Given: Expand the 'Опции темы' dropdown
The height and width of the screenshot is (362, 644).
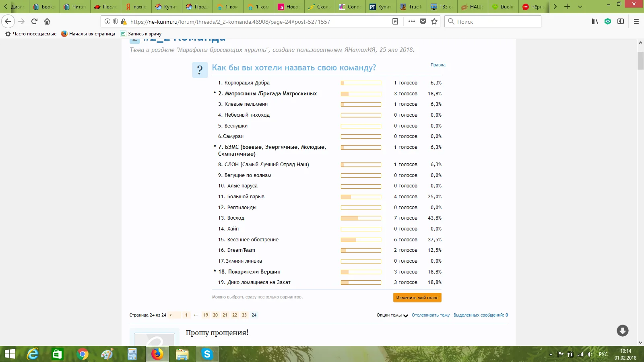Looking at the screenshot, I should (392, 315).
